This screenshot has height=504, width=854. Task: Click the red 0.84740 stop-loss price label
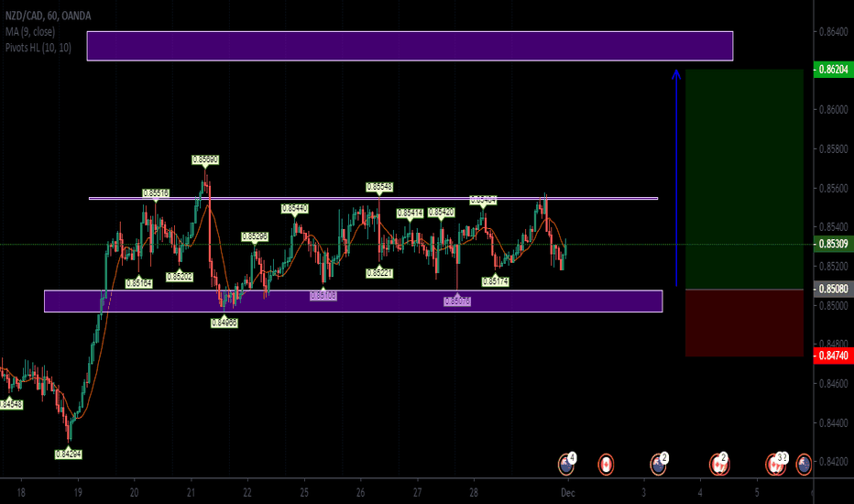pos(831,355)
